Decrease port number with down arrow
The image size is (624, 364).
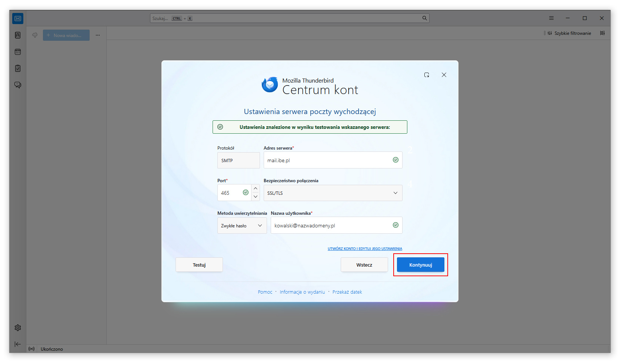coord(256,197)
